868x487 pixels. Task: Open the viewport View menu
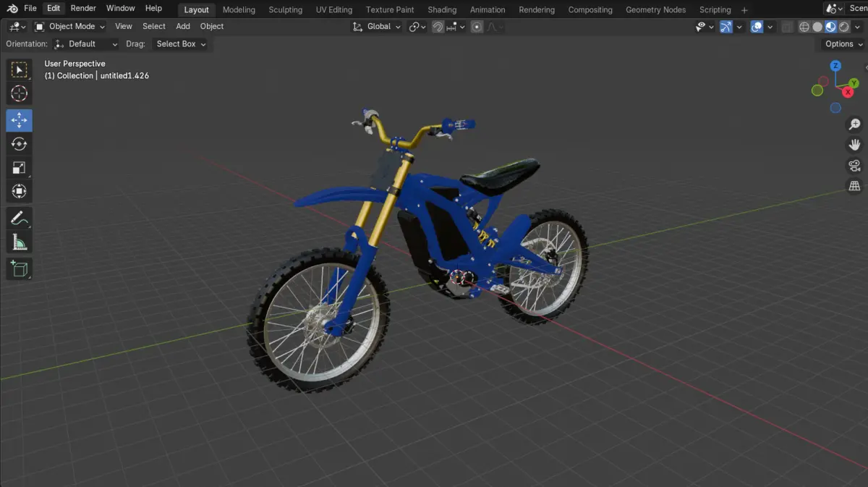coord(124,27)
